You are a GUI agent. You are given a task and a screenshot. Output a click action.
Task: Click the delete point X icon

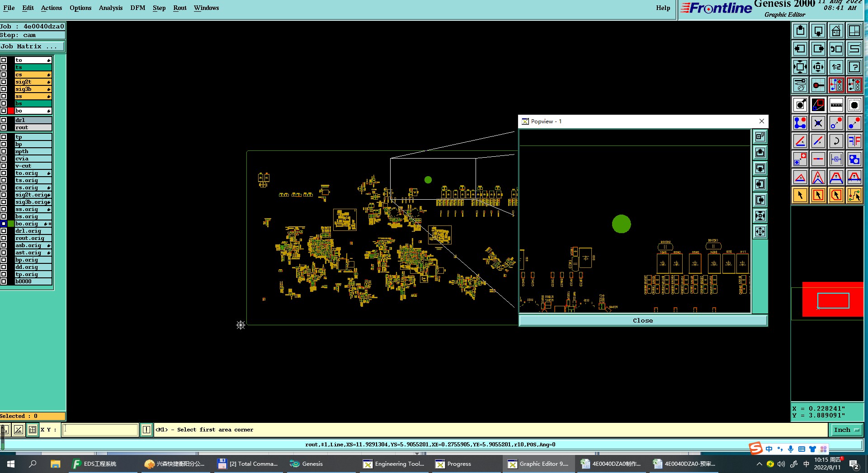[x=818, y=123]
